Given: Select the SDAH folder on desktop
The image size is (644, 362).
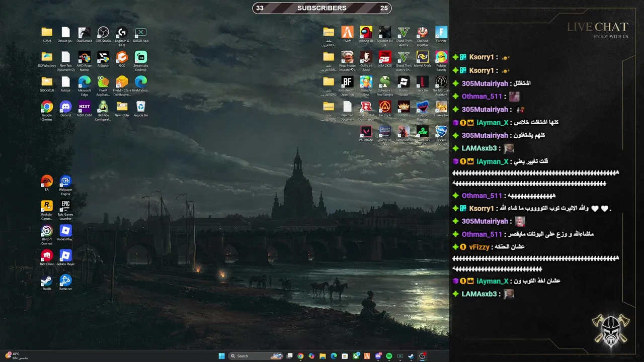Looking at the screenshot, I should [47, 35].
